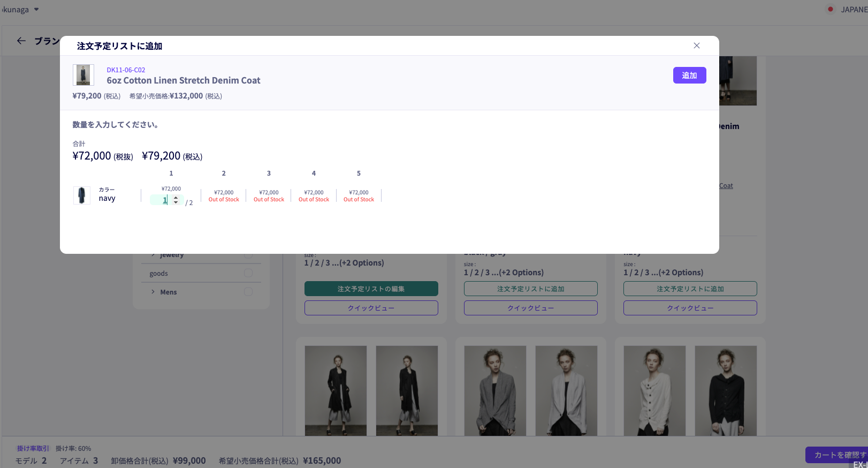This screenshot has width=868, height=468.
Task: Click the Japan flag language icon
Action: [831, 10]
